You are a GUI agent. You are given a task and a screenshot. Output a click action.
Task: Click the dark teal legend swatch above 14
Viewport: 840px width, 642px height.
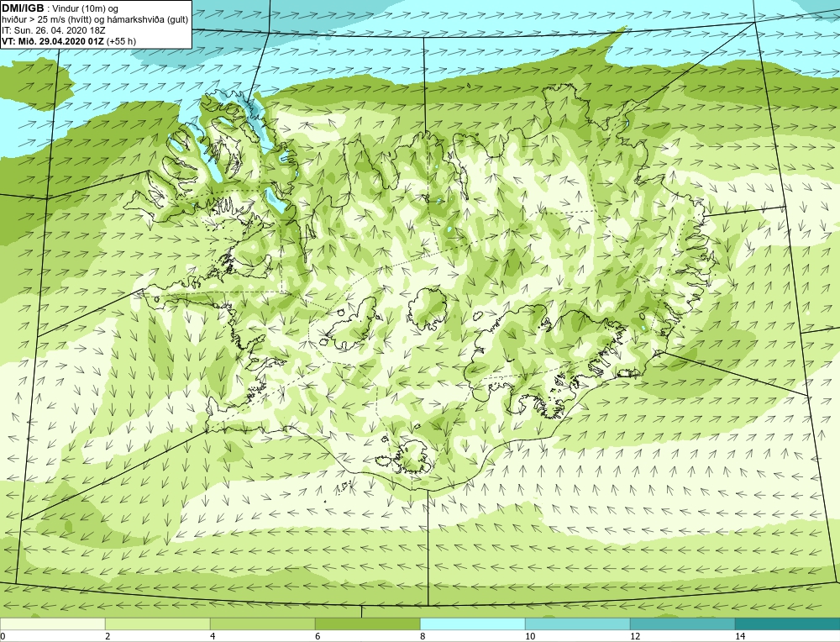(x=788, y=624)
